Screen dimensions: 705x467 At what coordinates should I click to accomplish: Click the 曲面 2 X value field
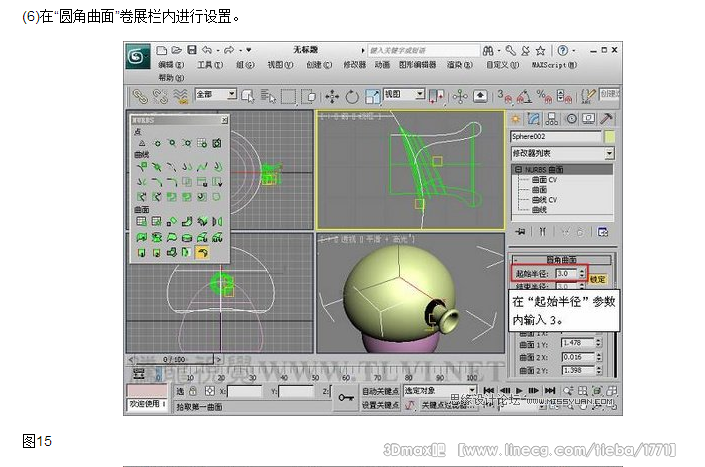point(578,357)
